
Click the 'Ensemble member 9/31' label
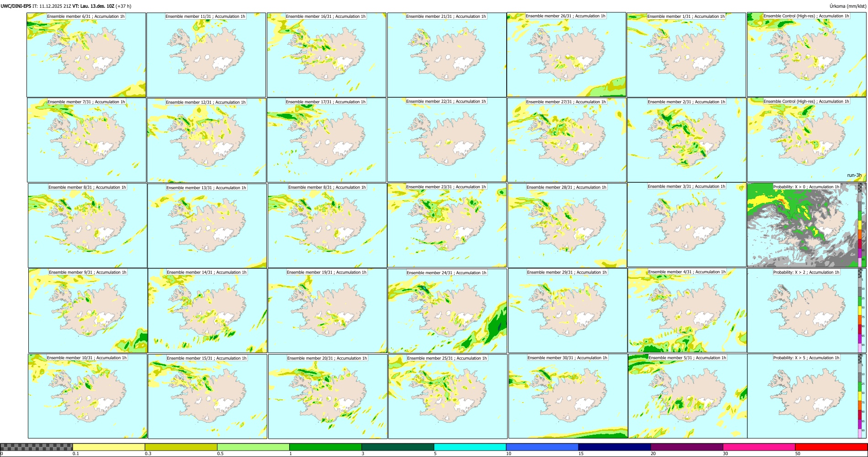pyautogui.click(x=71, y=272)
